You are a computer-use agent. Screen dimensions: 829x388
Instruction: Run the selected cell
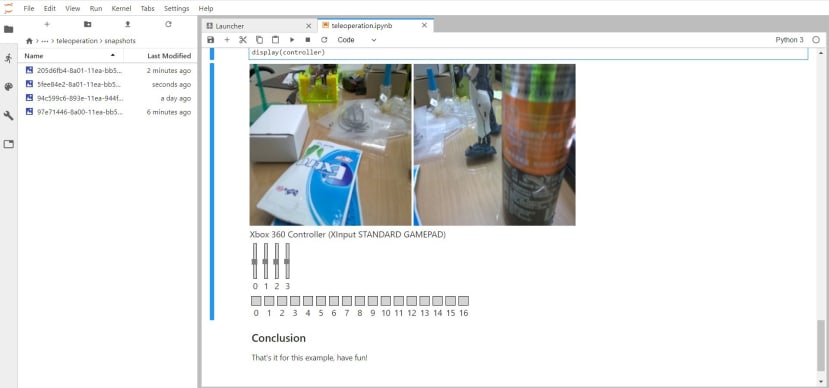click(x=292, y=40)
